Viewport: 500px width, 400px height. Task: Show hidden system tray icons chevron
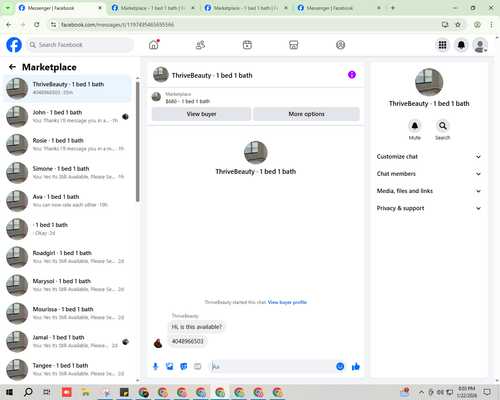click(421, 392)
